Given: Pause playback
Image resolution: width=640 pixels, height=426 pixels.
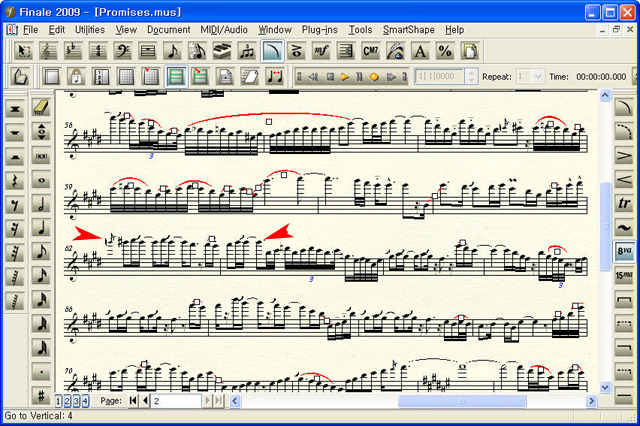Looking at the screenshot, I should point(359,77).
